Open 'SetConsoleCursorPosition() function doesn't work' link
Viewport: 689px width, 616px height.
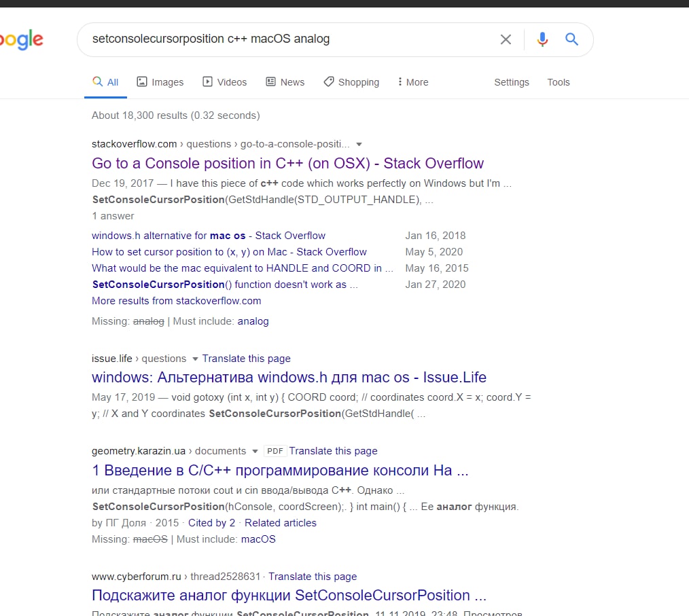pos(225,285)
